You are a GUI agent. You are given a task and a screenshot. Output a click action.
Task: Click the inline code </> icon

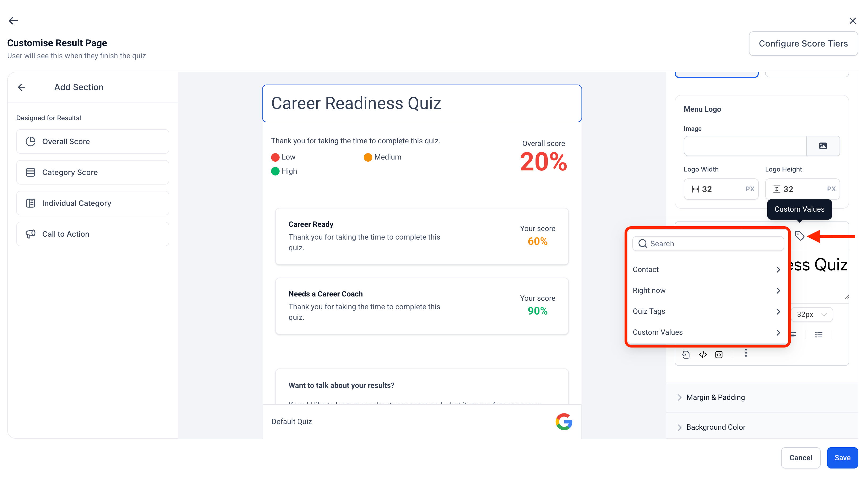703,355
